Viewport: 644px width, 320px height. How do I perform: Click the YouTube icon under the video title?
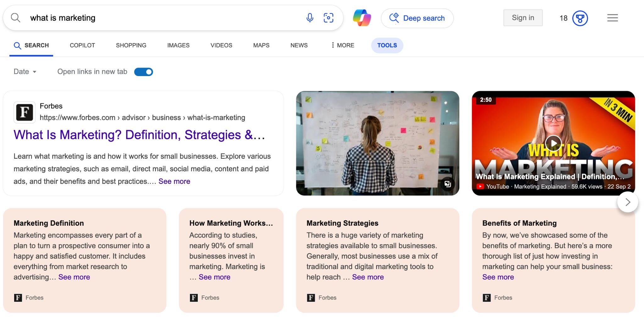(x=480, y=186)
